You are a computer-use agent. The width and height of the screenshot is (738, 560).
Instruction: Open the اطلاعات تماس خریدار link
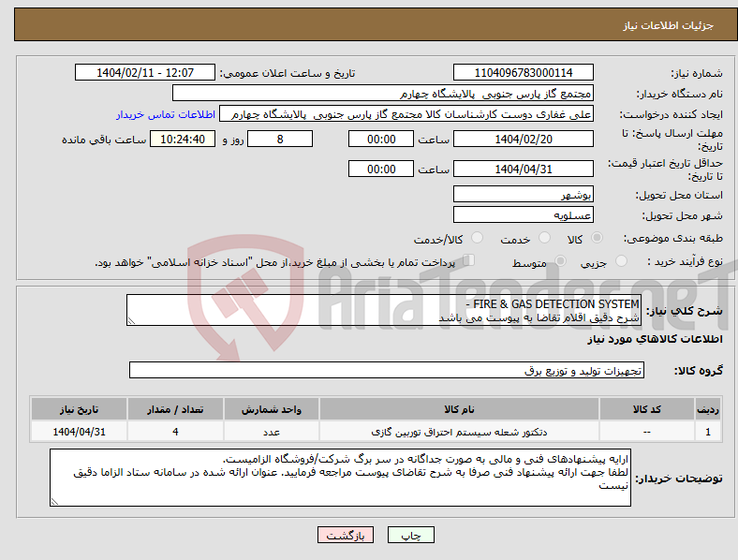pos(166,114)
